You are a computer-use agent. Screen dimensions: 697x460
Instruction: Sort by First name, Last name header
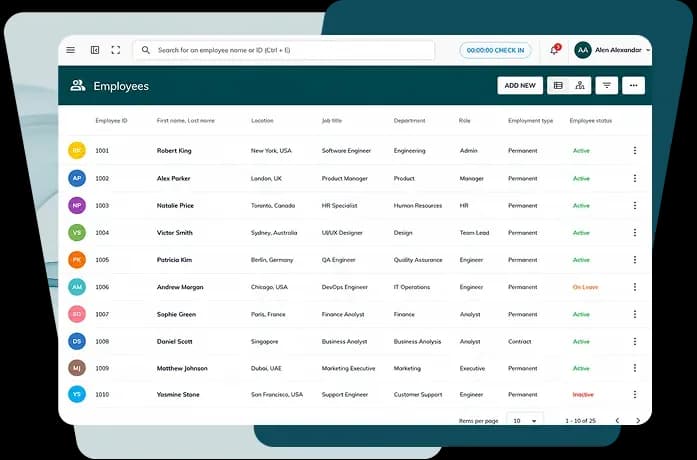[186, 120]
